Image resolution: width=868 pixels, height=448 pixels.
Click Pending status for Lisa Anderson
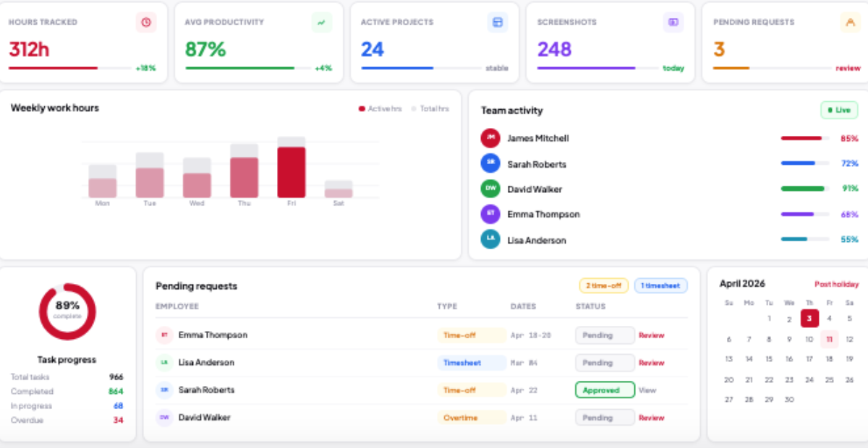pos(605,363)
